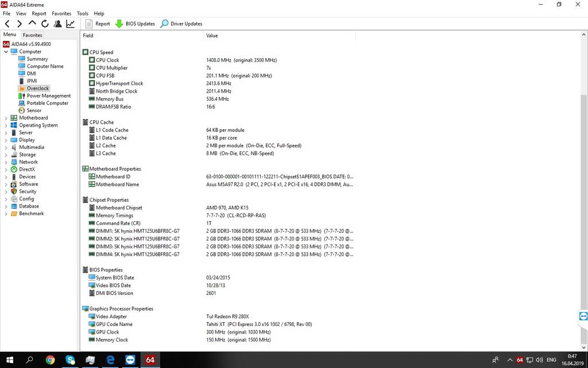Viewport: 588px width, 368px height.
Task: Click the vertical scrollbar of the details pane
Action: click(584, 191)
